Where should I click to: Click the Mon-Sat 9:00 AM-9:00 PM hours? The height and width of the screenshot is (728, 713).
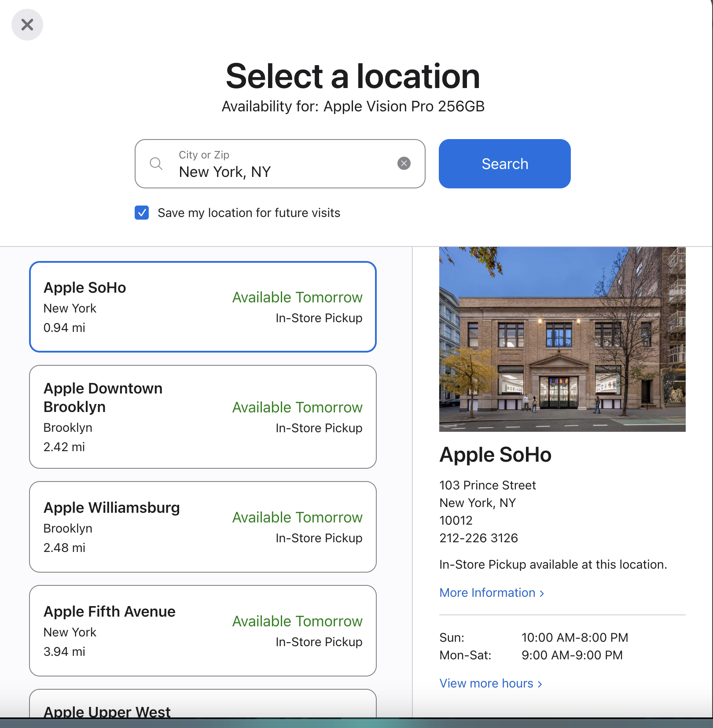531,655
